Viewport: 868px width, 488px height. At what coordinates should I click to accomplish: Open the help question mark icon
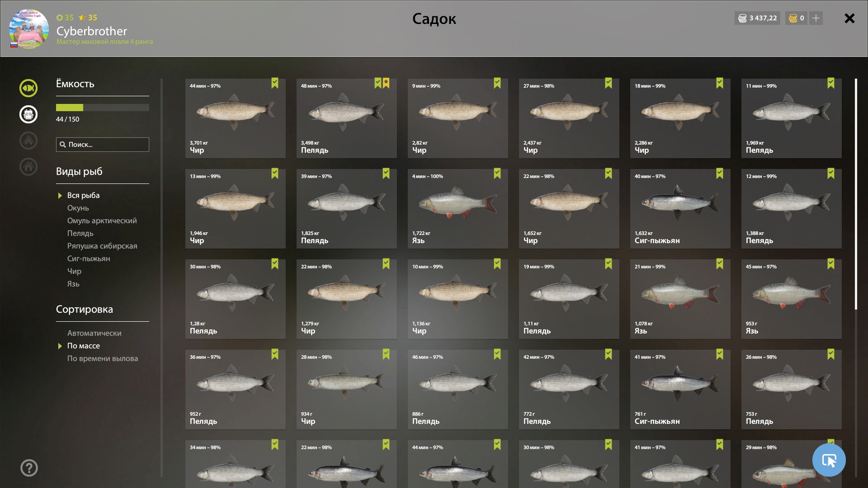(29, 468)
